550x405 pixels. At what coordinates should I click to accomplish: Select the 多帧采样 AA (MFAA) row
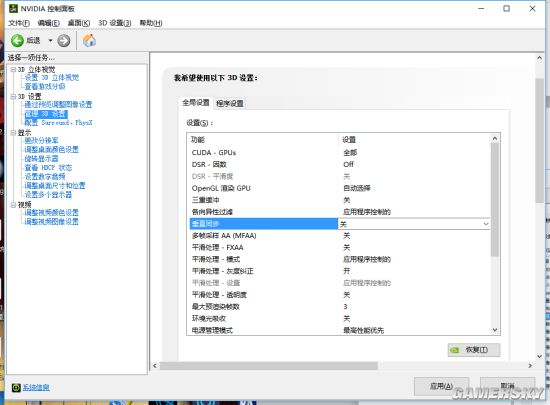point(340,236)
